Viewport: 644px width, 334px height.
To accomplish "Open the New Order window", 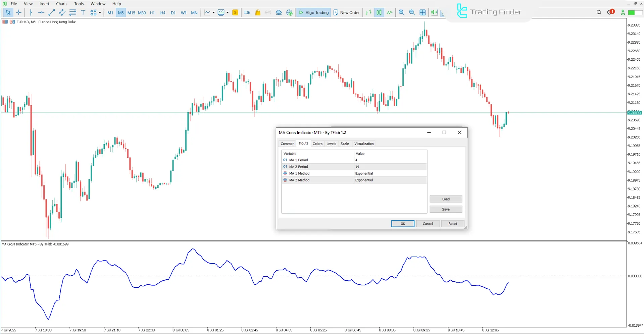I will point(346,12).
